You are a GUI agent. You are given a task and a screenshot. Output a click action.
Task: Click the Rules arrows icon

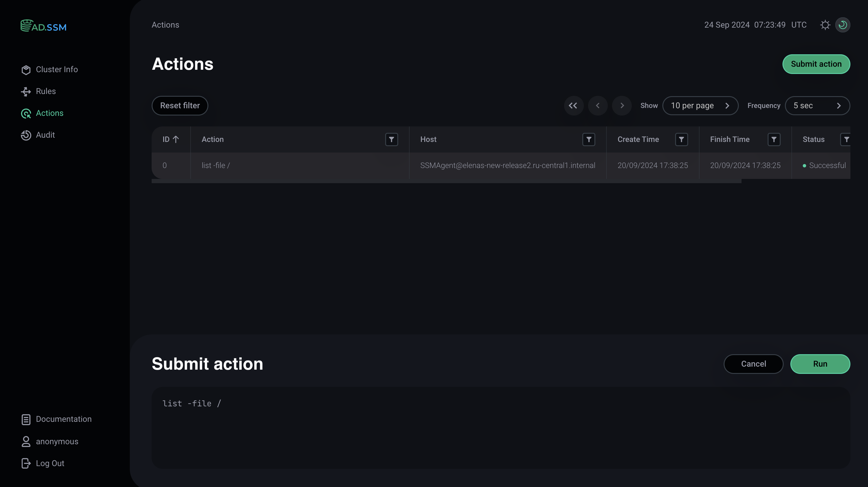[x=26, y=92]
